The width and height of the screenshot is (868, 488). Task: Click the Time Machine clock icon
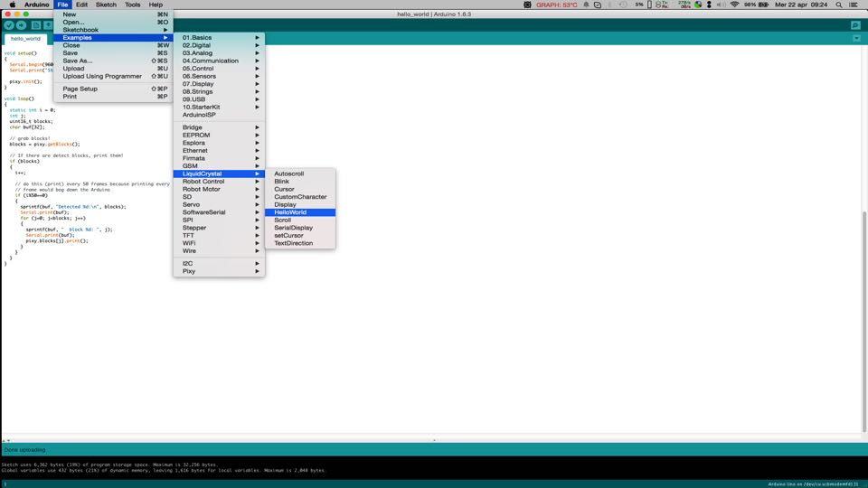click(623, 5)
